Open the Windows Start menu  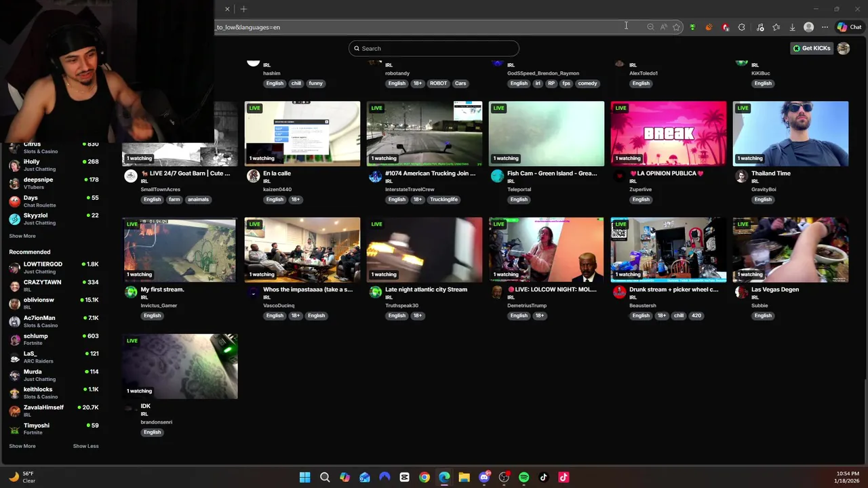305,477
